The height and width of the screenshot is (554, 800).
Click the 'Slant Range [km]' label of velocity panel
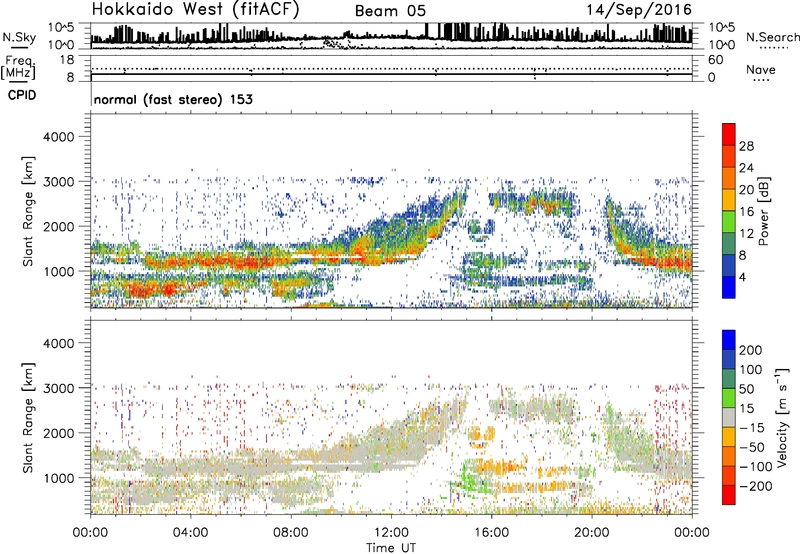coord(28,418)
